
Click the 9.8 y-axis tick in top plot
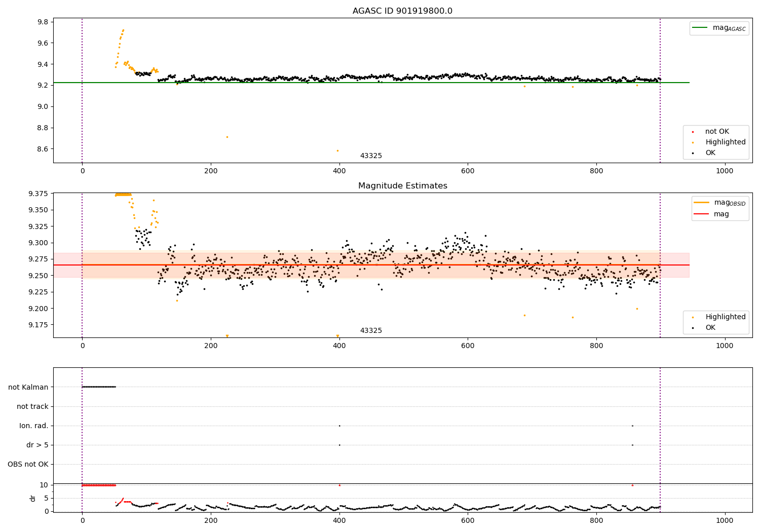coord(43,22)
